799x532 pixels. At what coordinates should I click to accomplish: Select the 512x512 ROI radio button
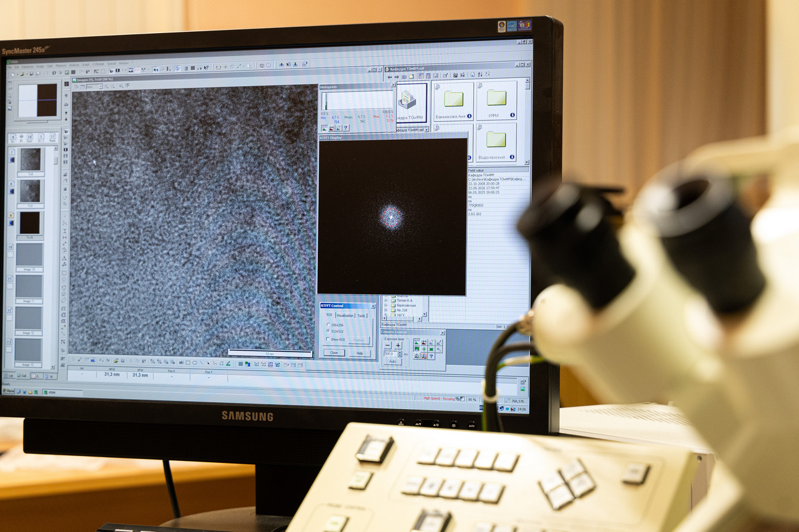(328, 331)
